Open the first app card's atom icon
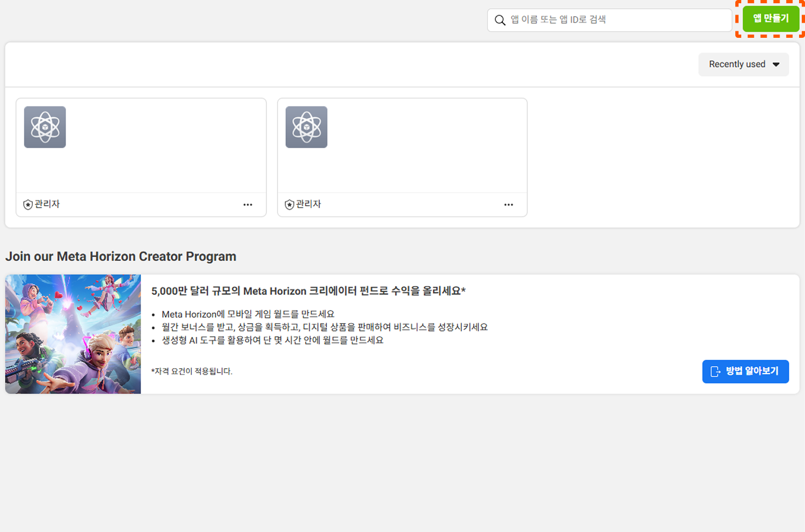Image resolution: width=805 pixels, height=532 pixels. (45, 127)
